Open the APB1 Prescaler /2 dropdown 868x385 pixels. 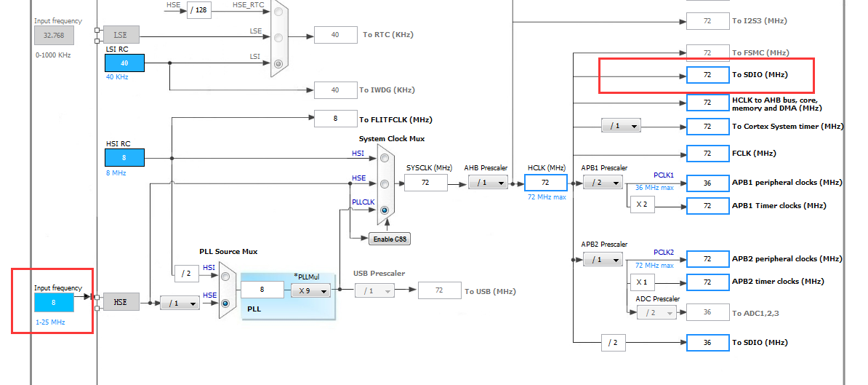click(603, 182)
